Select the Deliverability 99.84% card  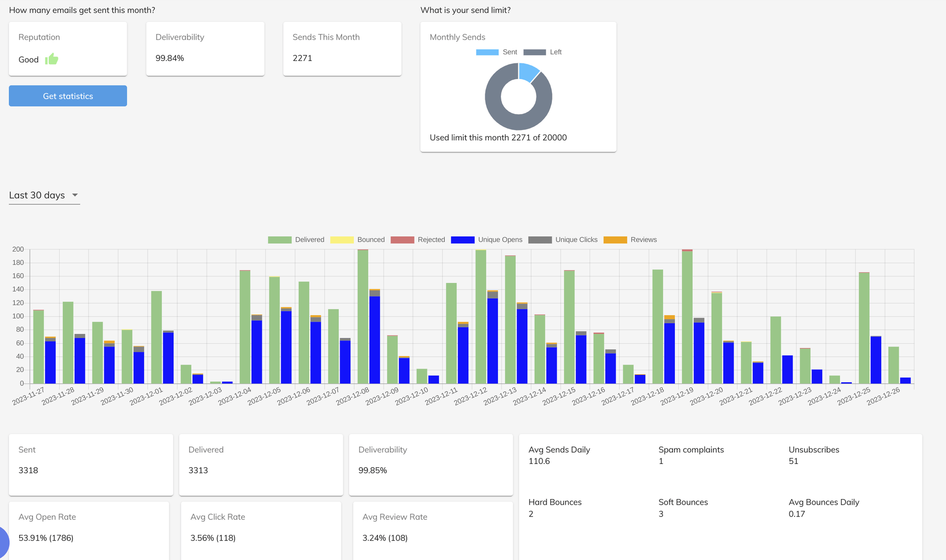coord(205,48)
